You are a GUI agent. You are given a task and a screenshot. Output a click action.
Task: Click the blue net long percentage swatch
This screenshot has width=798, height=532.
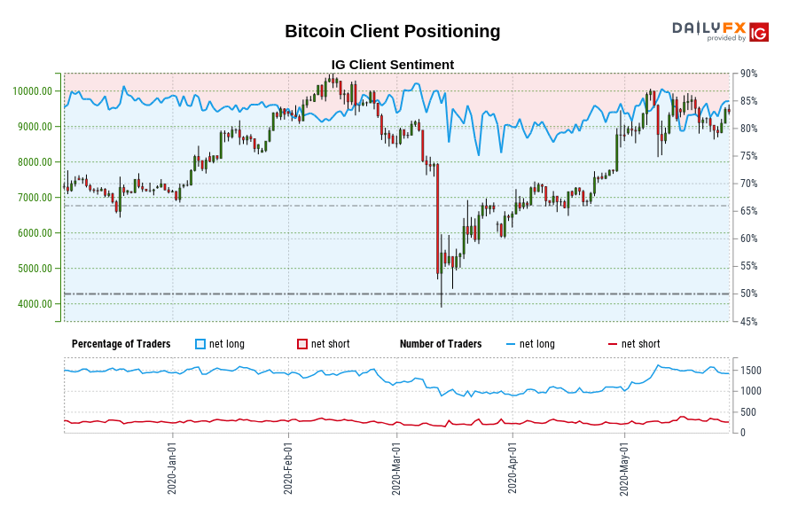tap(200, 344)
